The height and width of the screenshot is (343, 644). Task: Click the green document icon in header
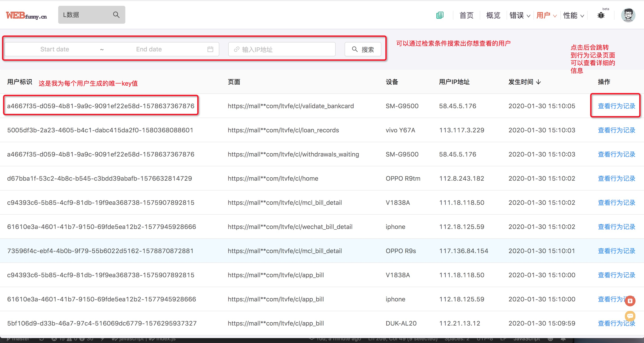pyautogui.click(x=440, y=15)
